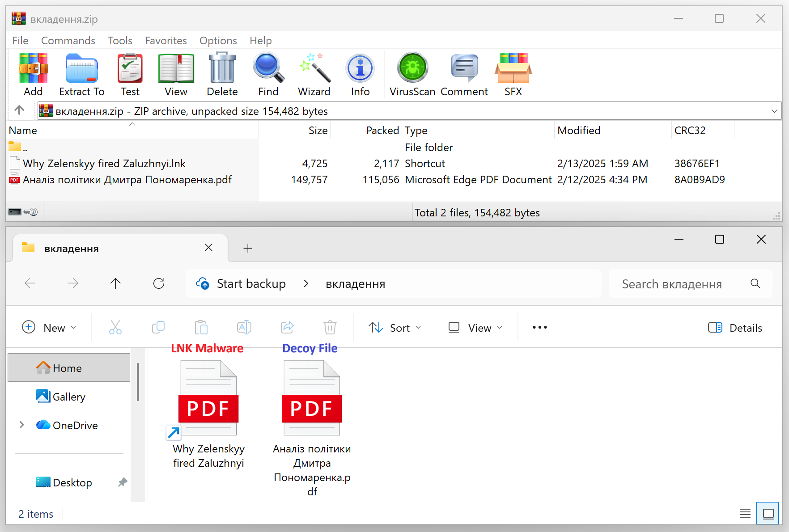The height and width of the screenshot is (532, 789).
Task: Go up one level in WinRAR
Action: point(19,110)
